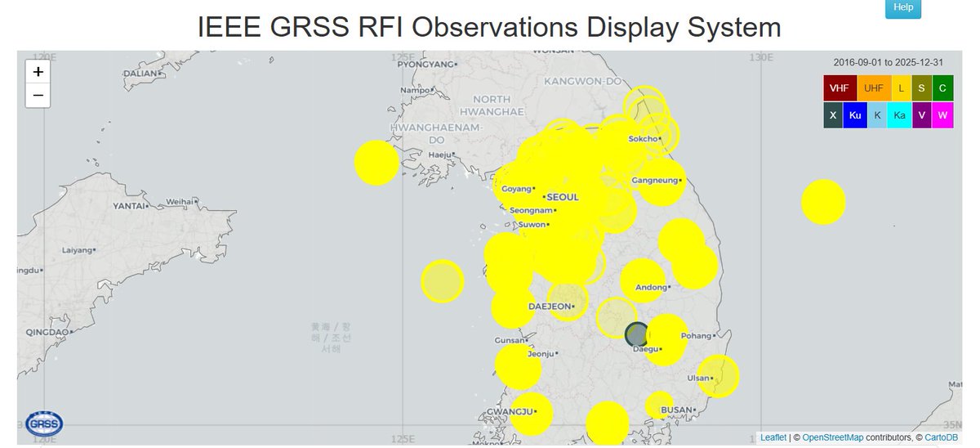Toggle the X band filter
The image size is (980, 448).
tap(833, 116)
